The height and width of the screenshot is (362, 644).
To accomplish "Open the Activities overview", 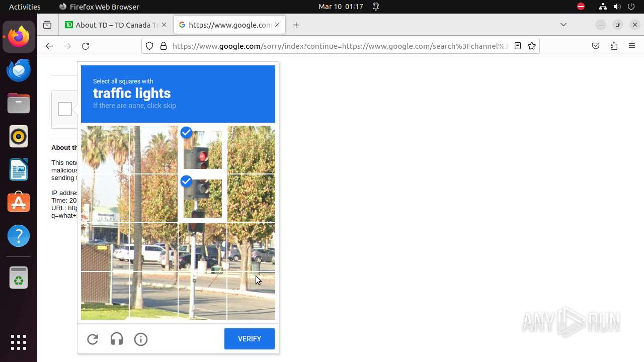I will click(25, 7).
